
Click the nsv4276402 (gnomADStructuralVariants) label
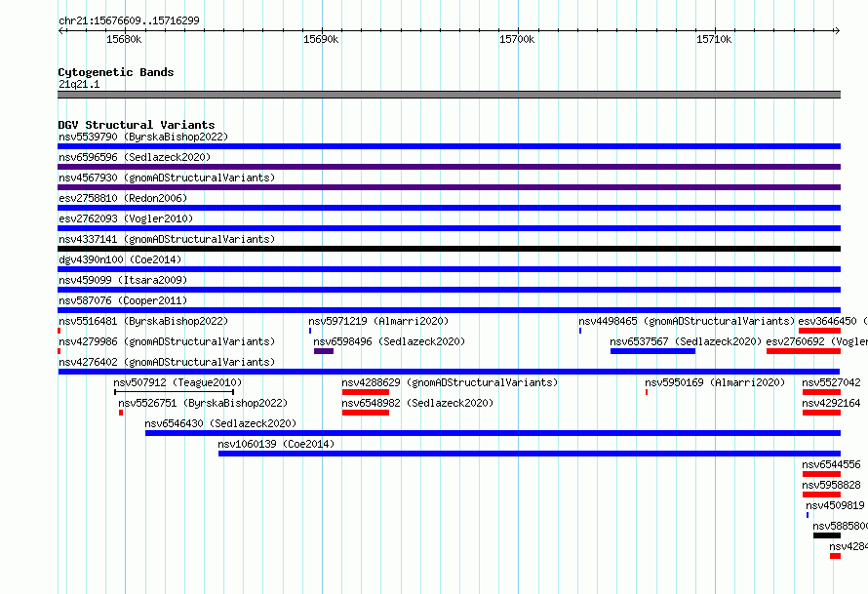click(167, 362)
